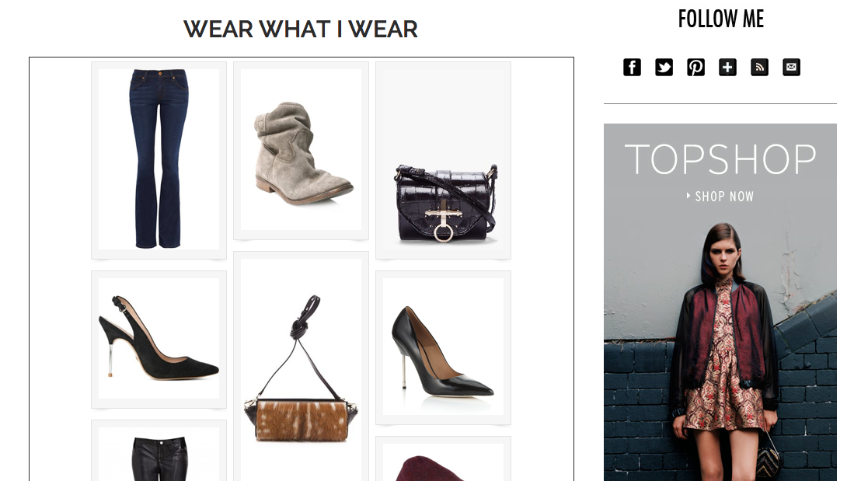Select the black leather pointed pump
Screen dimensions: 868x481
tap(444, 347)
